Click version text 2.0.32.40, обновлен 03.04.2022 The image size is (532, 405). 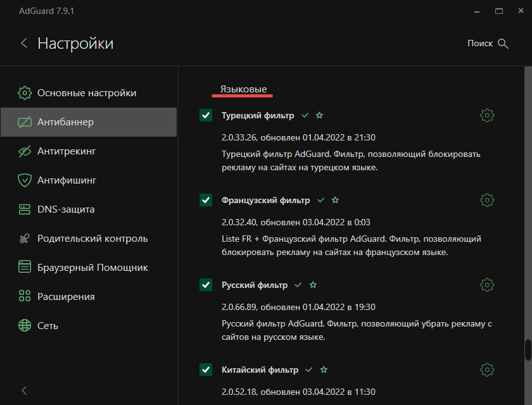[296, 222]
